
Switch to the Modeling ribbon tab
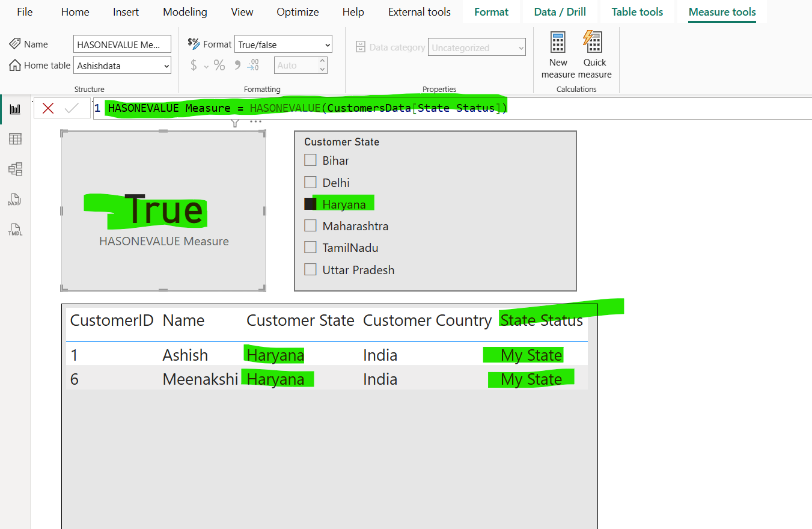tap(185, 11)
